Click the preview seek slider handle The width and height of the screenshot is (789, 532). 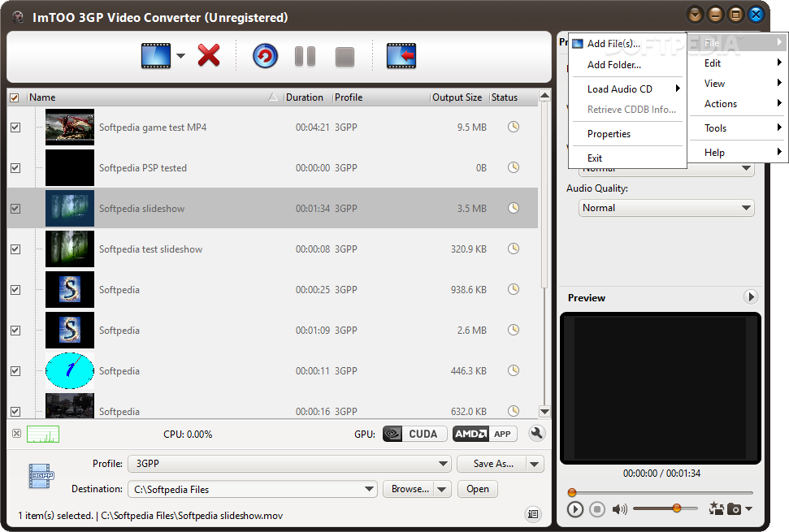(x=571, y=492)
